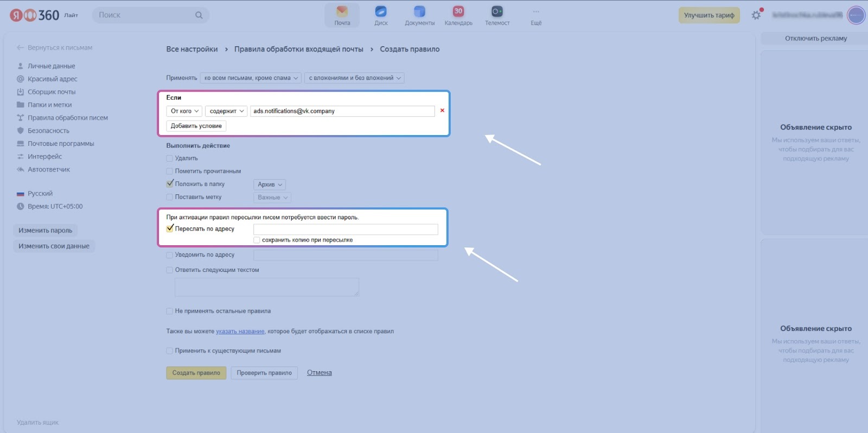Screen dimensions: 868x433
Task: Click the magnifier search icon
Action: click(199, 15)
